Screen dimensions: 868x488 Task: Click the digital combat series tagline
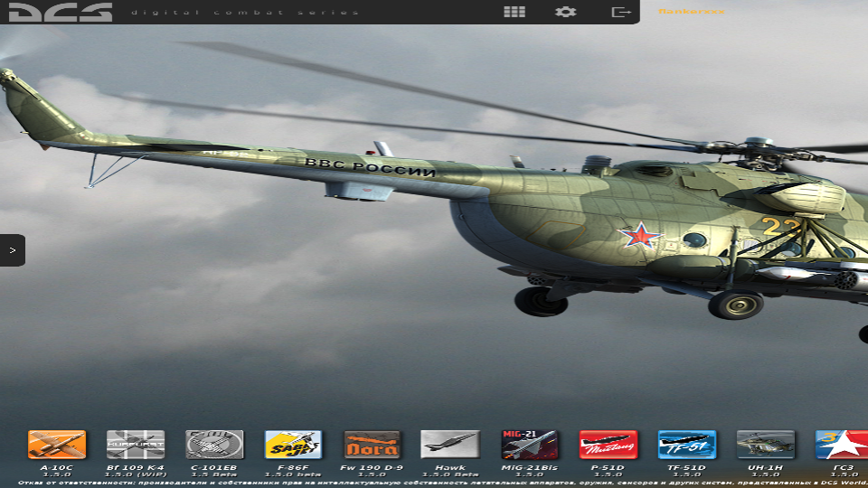click(245, 12)
